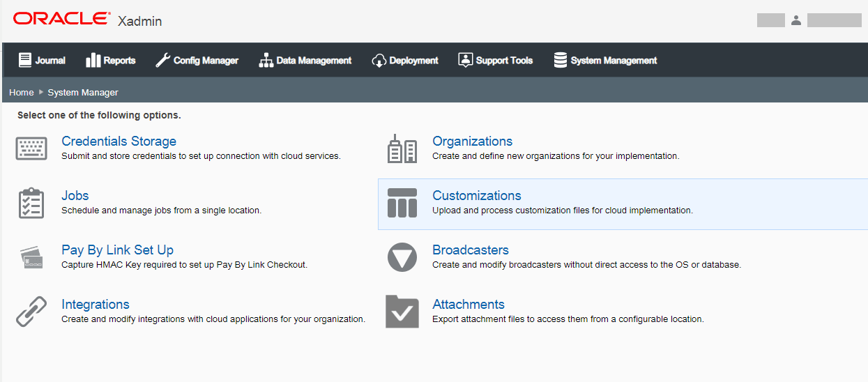Open the Pay By Link Set Up link

tap(117, 250)
